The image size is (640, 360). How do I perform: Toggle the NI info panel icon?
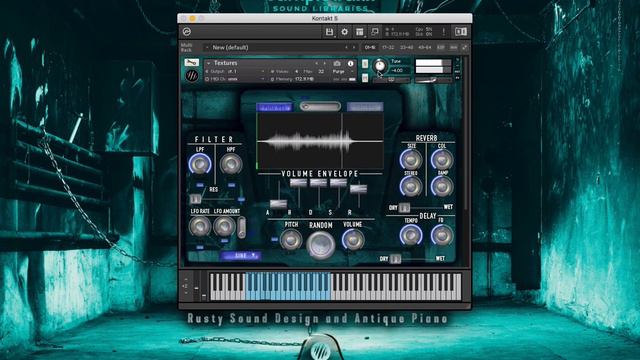point(461,32)
